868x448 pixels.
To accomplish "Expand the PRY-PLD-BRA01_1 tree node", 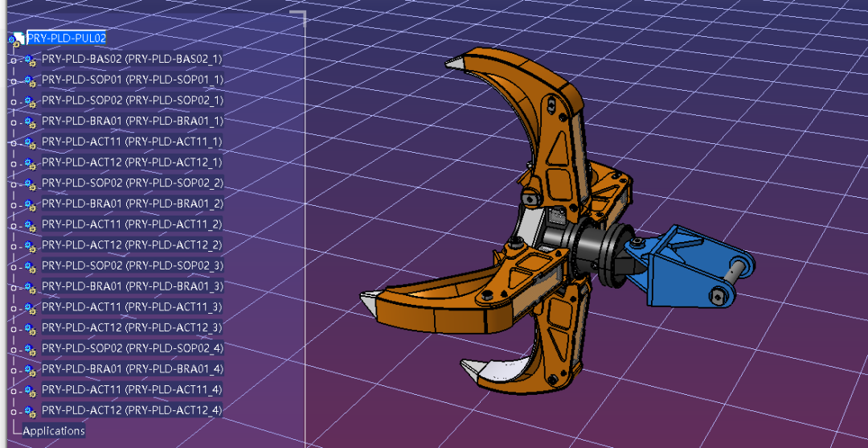I will point(14,122).
